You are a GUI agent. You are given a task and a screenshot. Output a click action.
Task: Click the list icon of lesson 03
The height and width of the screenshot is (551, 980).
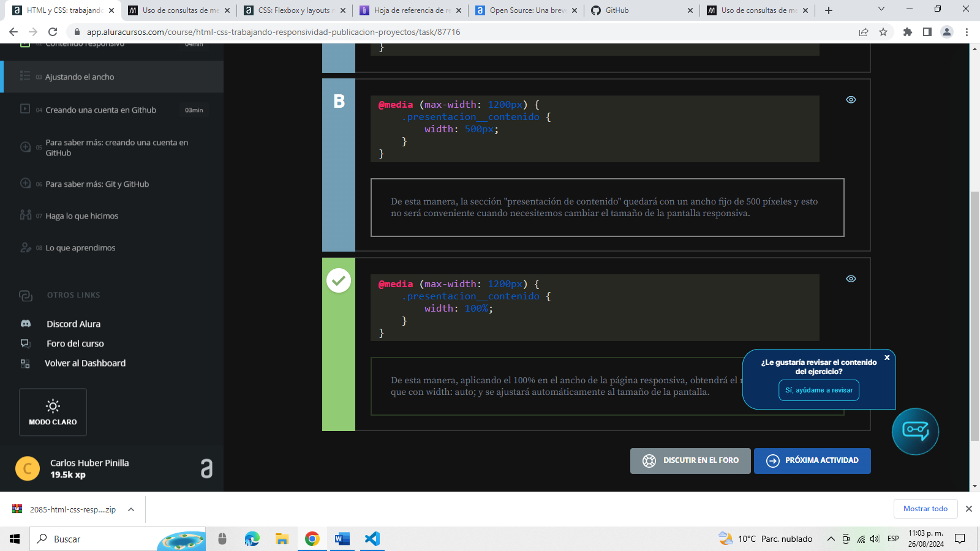[25, 76]
